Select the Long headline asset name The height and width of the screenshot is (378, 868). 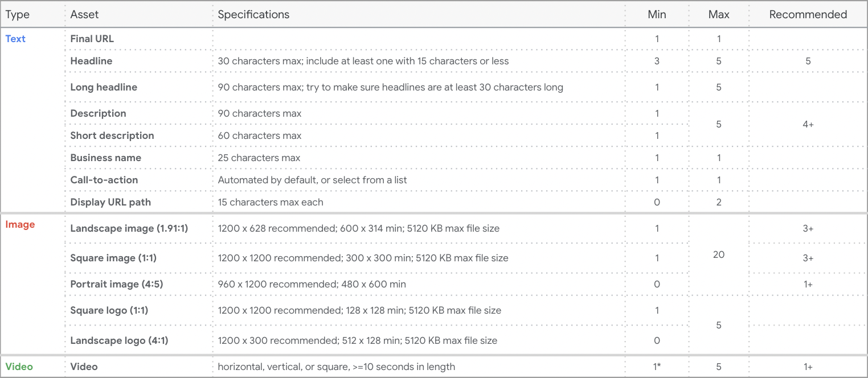pos(104,87)
